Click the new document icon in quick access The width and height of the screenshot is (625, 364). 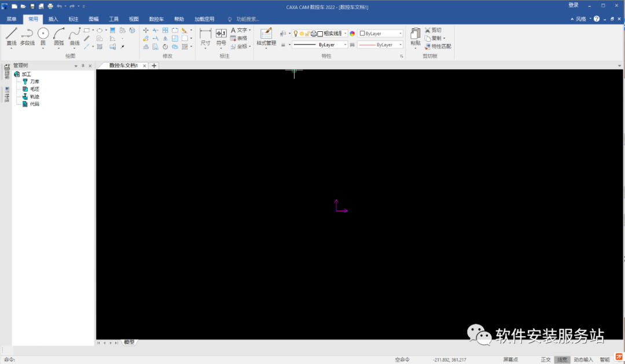click(14, 6)
